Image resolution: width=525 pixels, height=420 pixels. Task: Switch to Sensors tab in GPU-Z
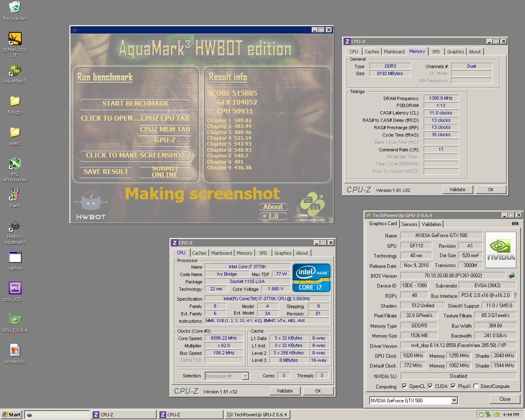409,224
